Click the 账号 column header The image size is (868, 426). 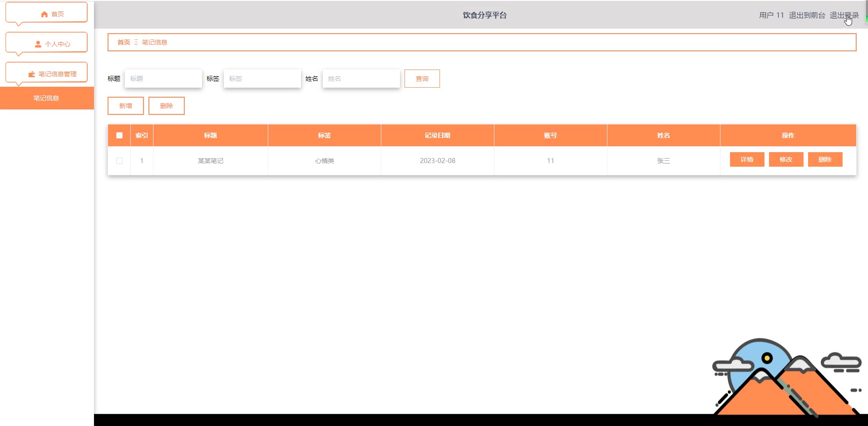pos(551,135)
